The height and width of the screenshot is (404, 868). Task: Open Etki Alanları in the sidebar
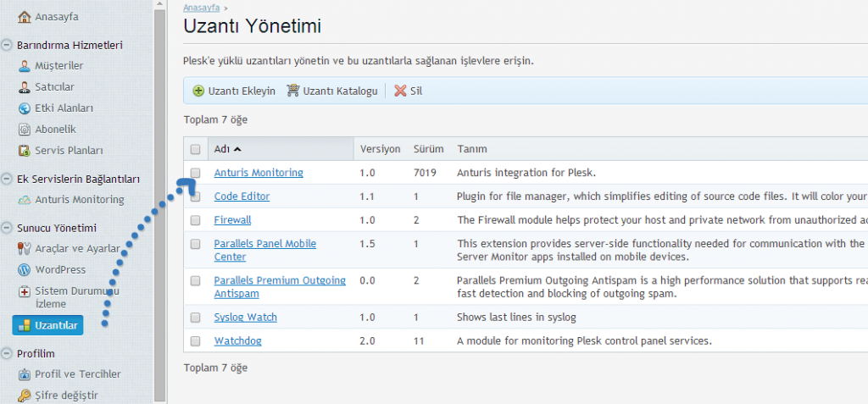tap(64, 108)
